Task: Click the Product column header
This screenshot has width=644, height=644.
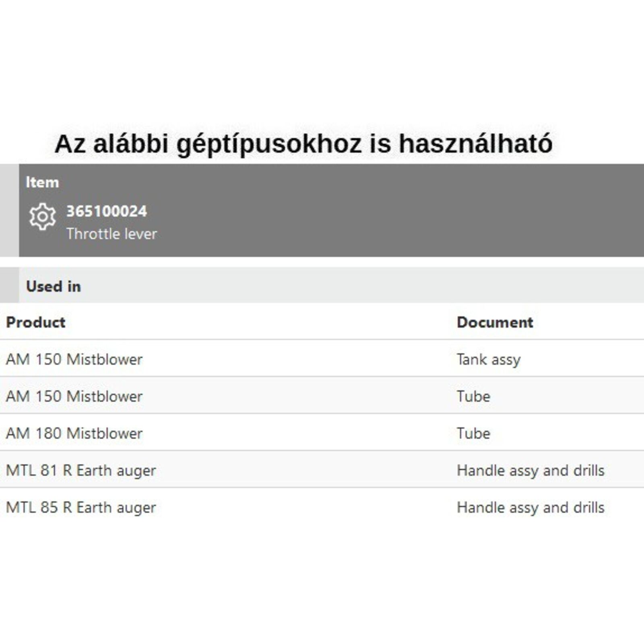Action: pyautogui.click(x=36, y=322)
